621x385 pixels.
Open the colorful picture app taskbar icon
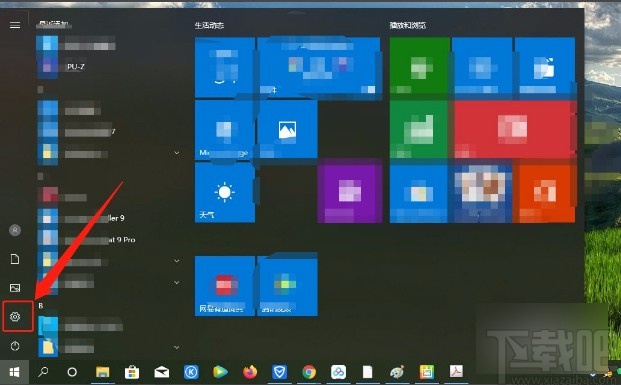pyautogui.click(x=427, y=372)
